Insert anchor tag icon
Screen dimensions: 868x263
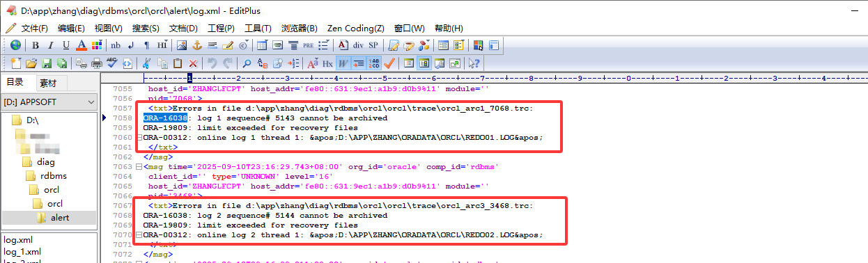click(x=196, y=45)
